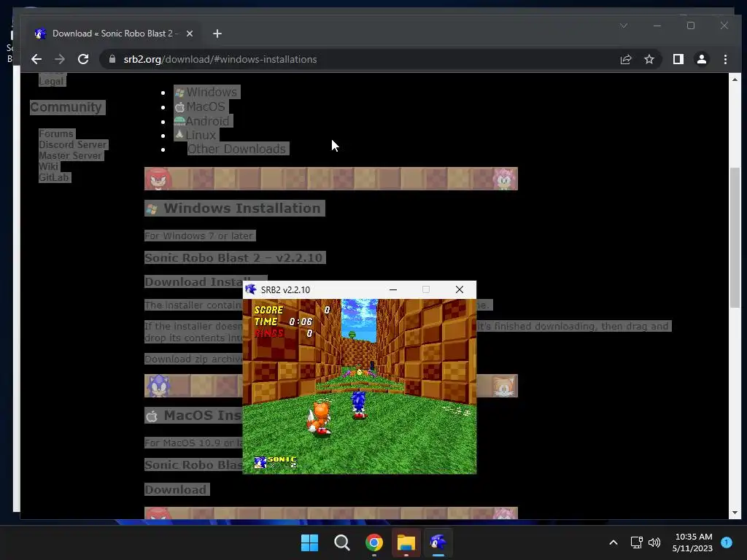Open the Chrome profile menu

tap(701, 59)
